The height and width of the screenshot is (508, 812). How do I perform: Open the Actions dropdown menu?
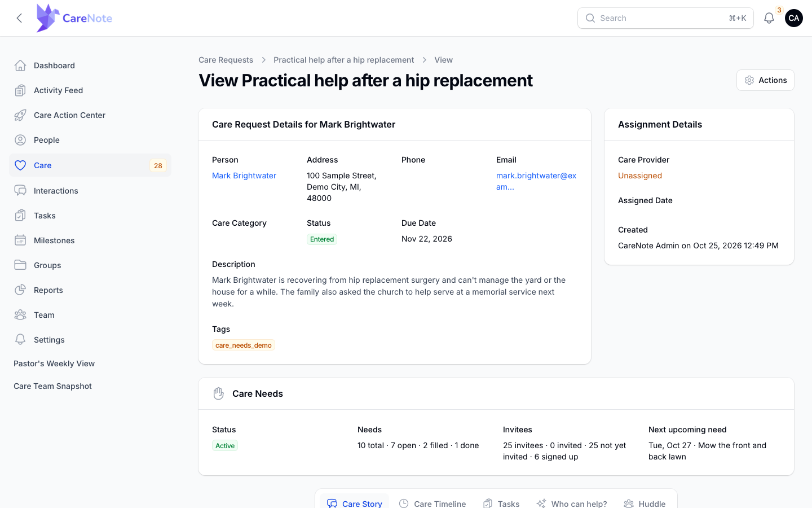click(x=765, y=80)
